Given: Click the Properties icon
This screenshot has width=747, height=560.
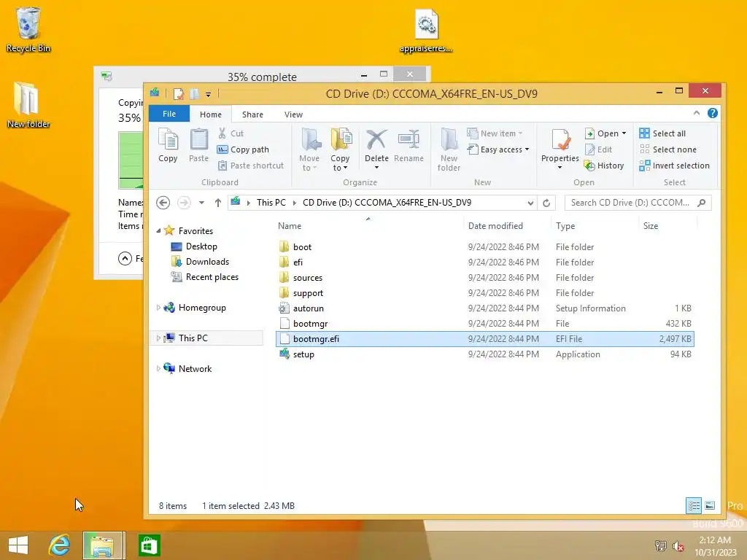Looking at the screenshot, I should [560, 140].
